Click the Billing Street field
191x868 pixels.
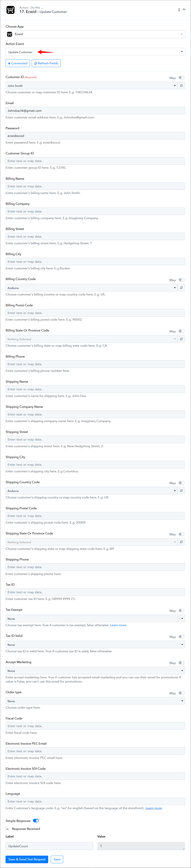95,236
